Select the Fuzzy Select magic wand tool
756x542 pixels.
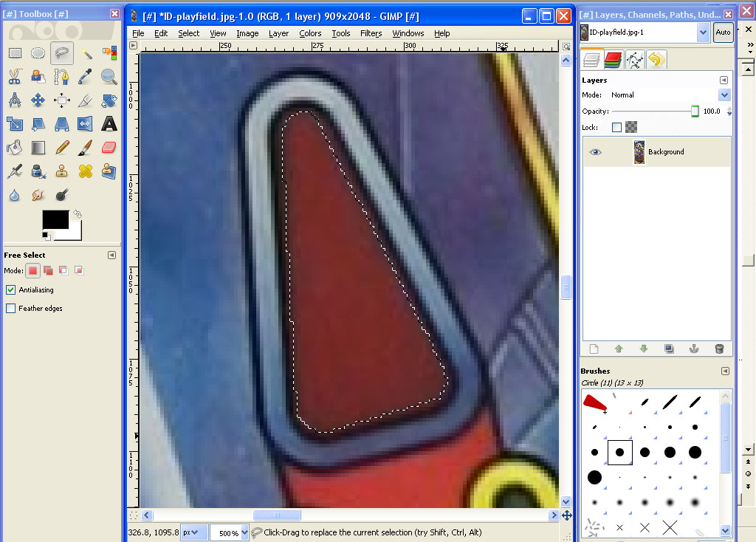(x=86, y=52)
